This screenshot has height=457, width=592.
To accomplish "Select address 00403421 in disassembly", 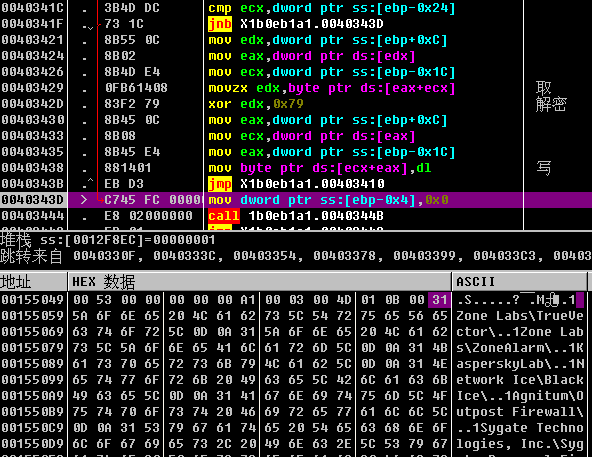I will click(33, 40).
